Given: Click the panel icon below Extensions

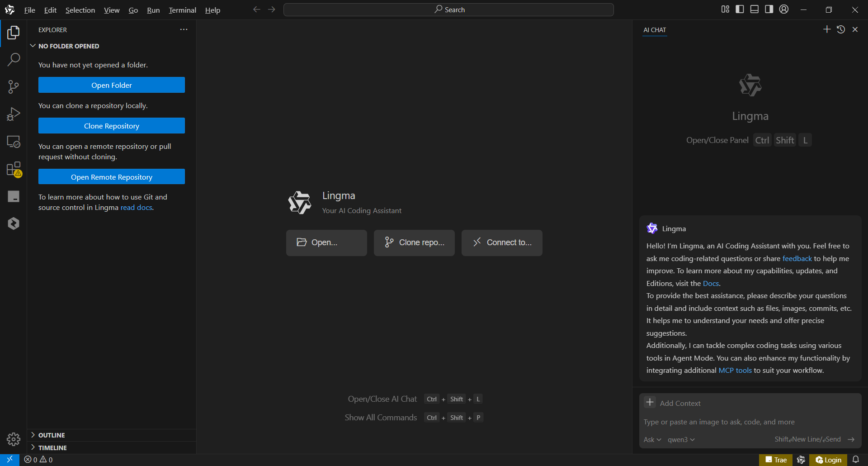Looking at the screenshot, I should tap(14, 196).
